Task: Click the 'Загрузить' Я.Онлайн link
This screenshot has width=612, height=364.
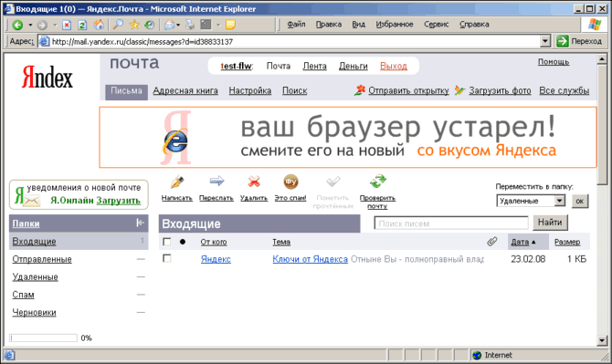Action: coord(118,201)
